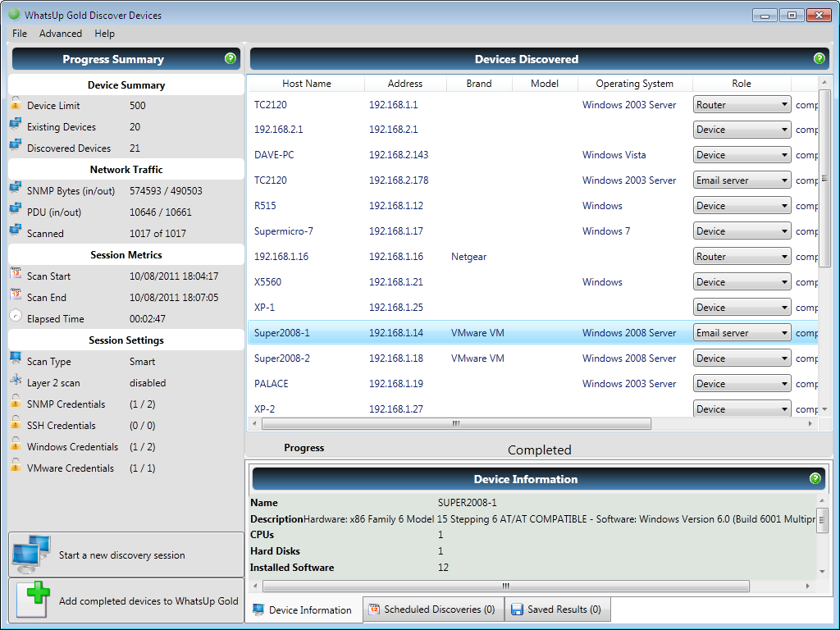Add completed devices to WhatsUp Gold
840x630 pixels.
point(126,600)
